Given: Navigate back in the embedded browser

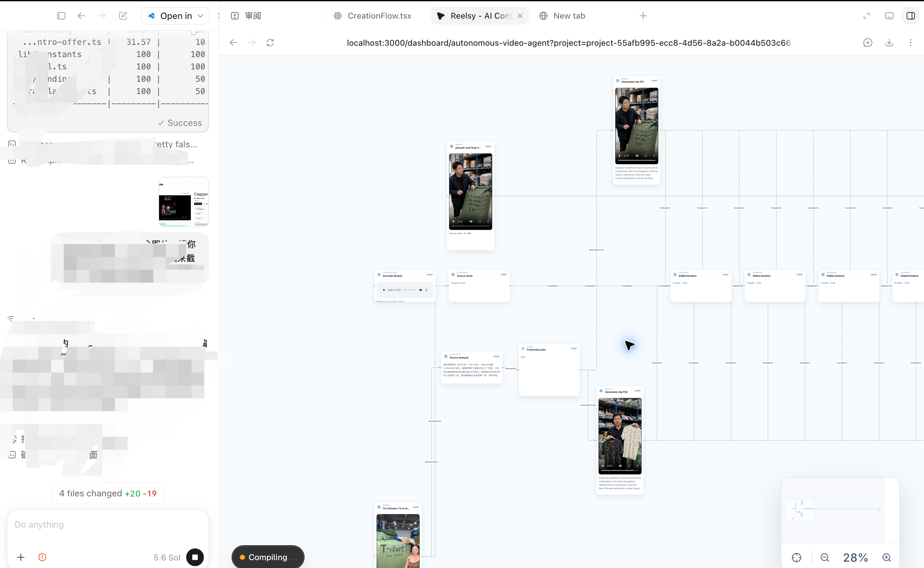Looking at the screenshot, I should tap(233, 43).
